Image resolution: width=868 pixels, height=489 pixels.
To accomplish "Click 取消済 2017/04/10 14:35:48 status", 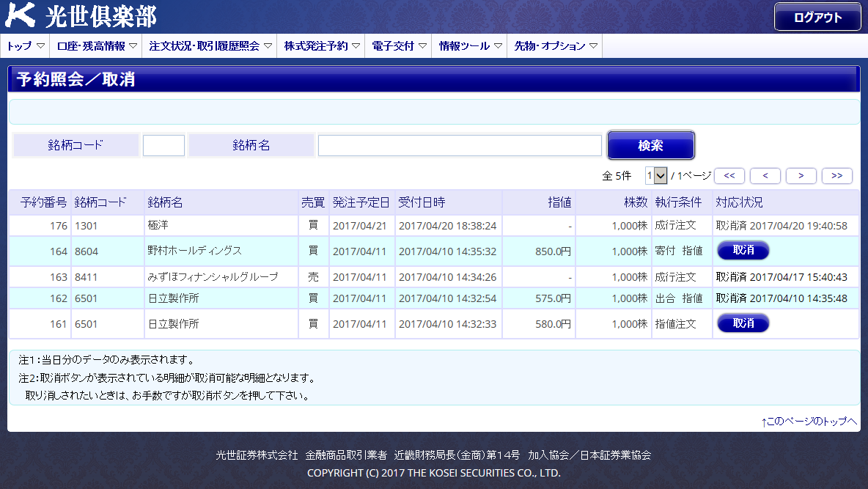I will [x=781, y=298].
